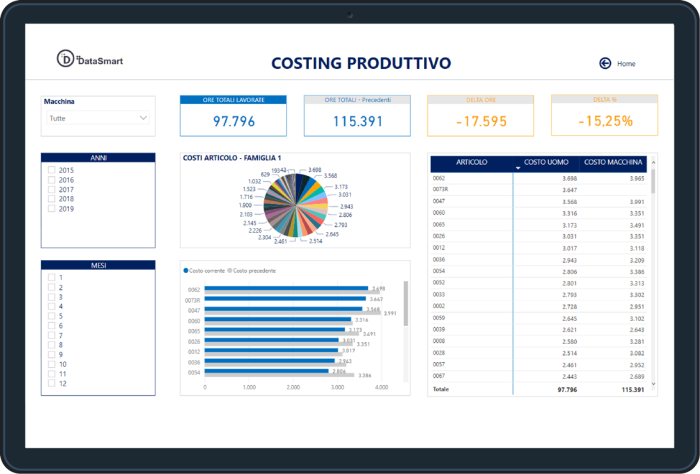
Task: Sort by the COSTO MACCHINA column header
Action: point(613,161)
